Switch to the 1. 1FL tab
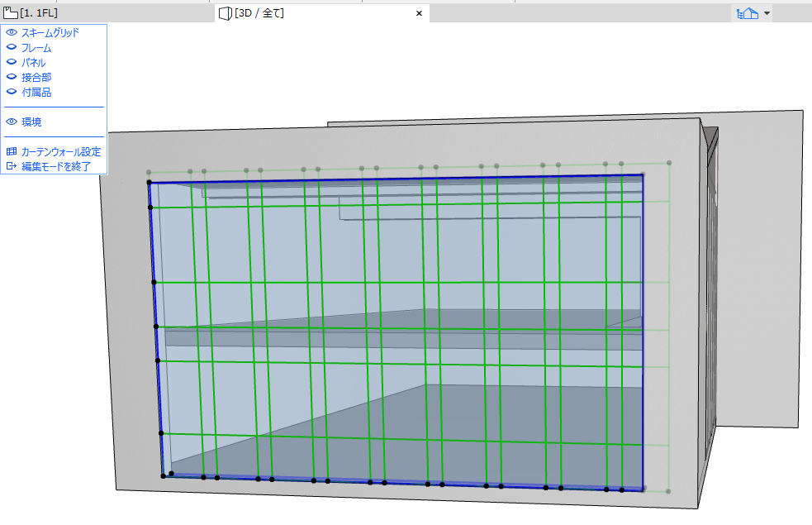 [x=41, y=12]
